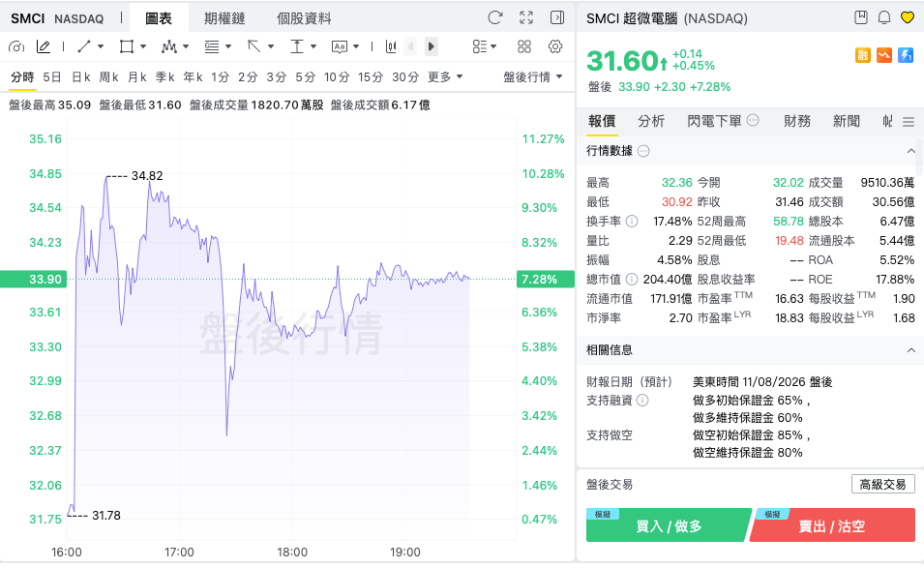Select the 5日 timeframe
Image resolution: width=924 pixels, height=568 pixels.
pyautogui.click(x=52, y=77)
